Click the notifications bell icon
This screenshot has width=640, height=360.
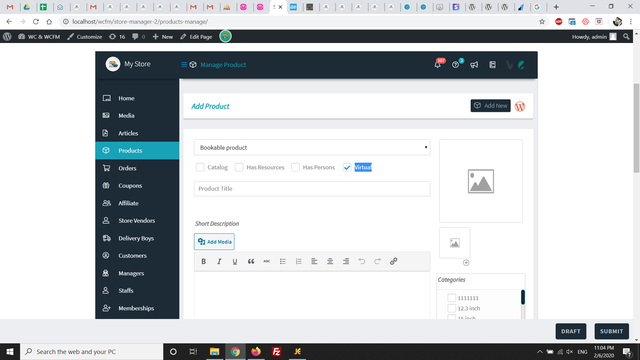pyautogui.click(x=438, y=64)
